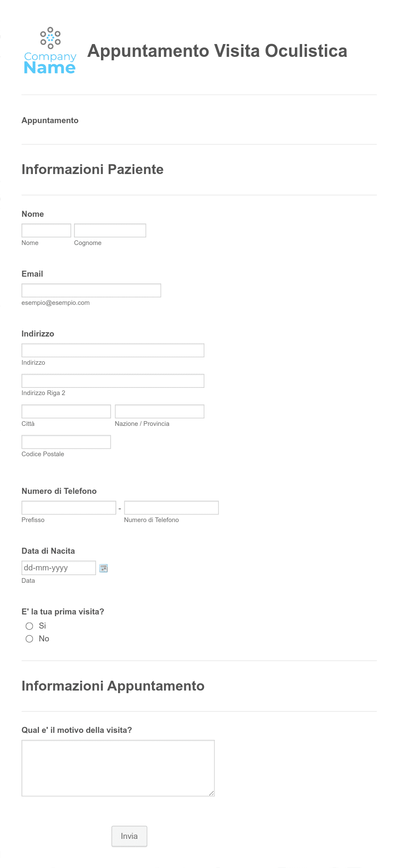Click the dd-mm-yyyy birth date field
398x868 pixels.
pos(59,568)
